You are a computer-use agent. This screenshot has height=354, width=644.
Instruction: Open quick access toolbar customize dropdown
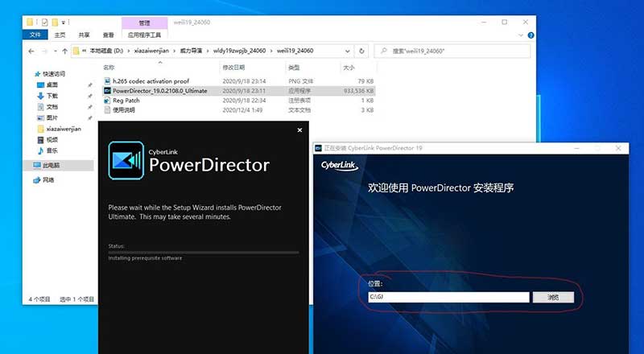pyautogui.click(x=64, y=23)
